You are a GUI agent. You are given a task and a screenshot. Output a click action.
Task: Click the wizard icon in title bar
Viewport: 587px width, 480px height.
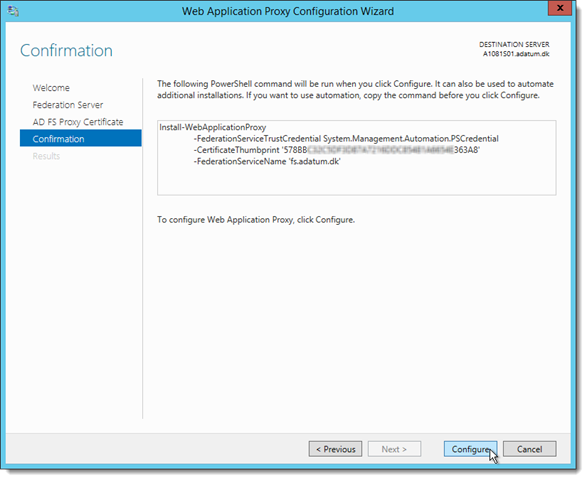pos(13,11)
